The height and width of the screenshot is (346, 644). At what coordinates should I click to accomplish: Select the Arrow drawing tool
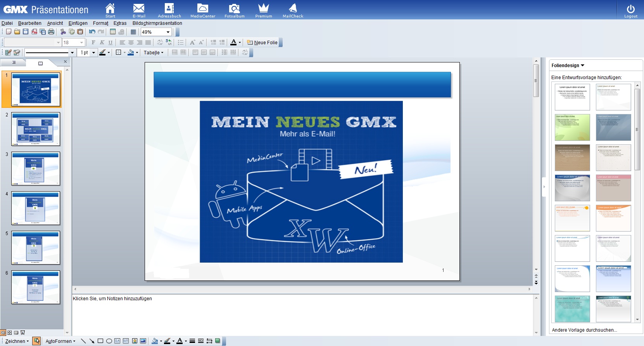click(92, 341)
